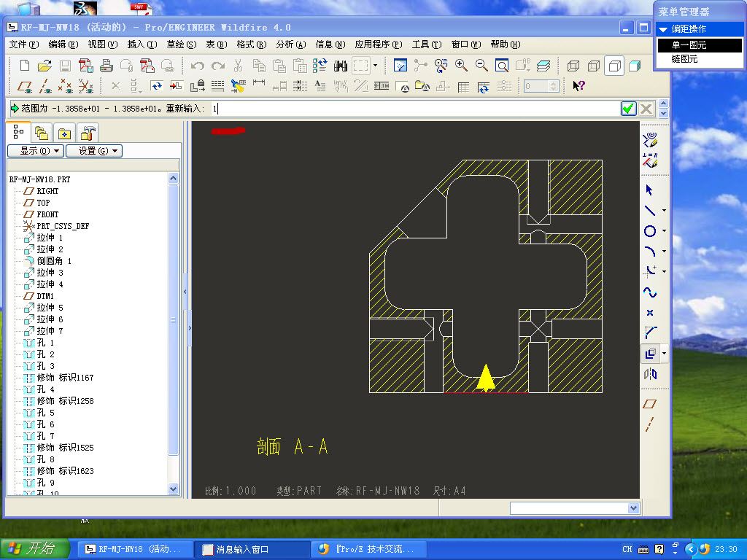Image resolution: width=747 pixels, height=560 pixels.
Task: Click the fillet sketch tool
Action: (x=650, y=271)
